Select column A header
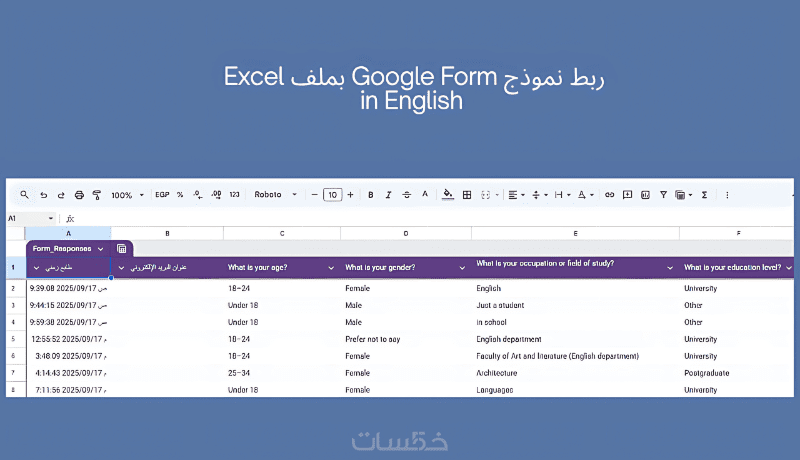The image size is (800, 460). pyautogui.click(x=68, y=233)
